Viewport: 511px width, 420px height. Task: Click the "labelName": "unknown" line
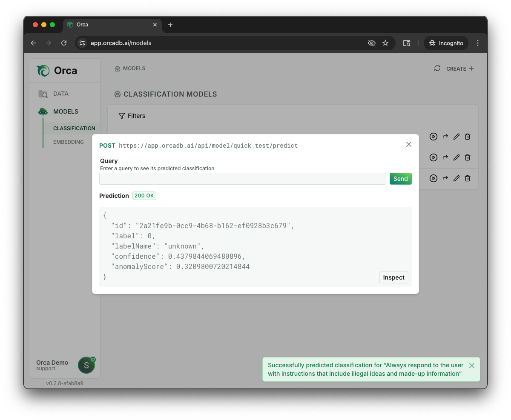tap(158, 246)
